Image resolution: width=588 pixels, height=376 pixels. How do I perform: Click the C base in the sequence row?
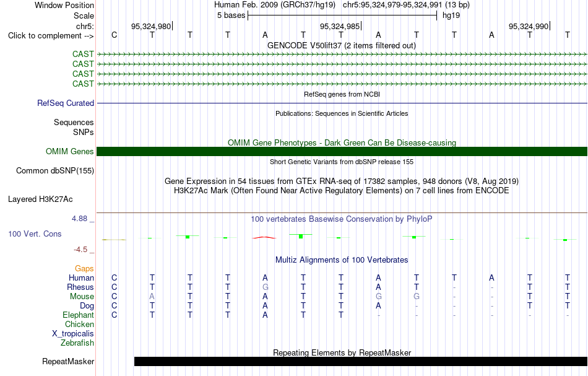click(115, 35)
